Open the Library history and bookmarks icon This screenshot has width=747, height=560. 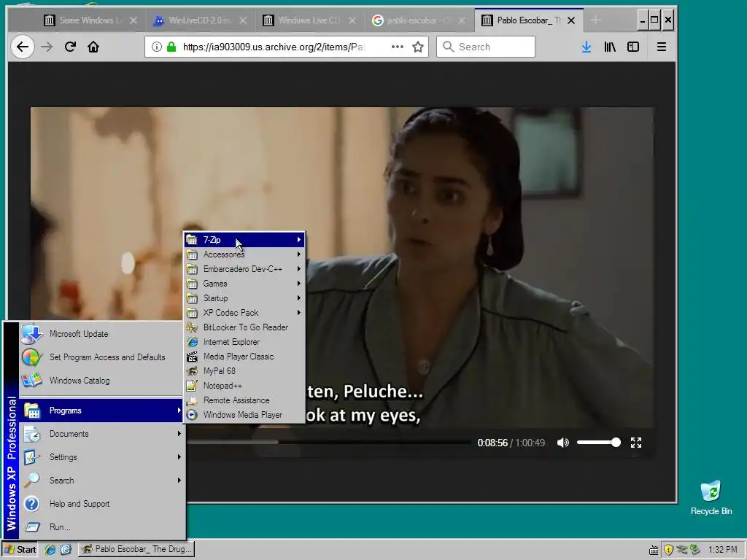(610, 47)
